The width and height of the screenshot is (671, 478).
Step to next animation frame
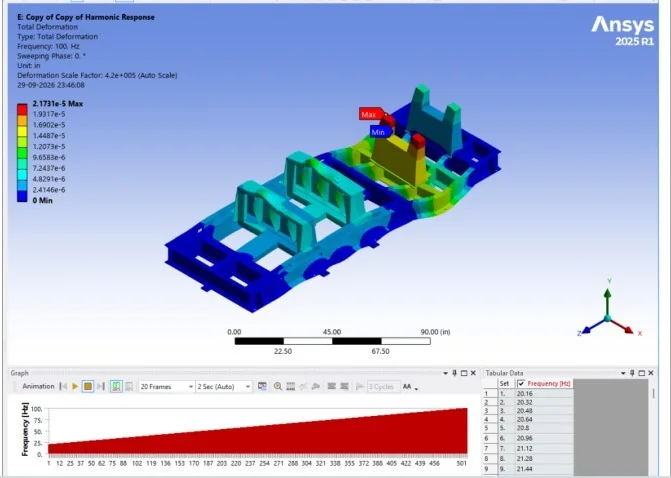101,386
